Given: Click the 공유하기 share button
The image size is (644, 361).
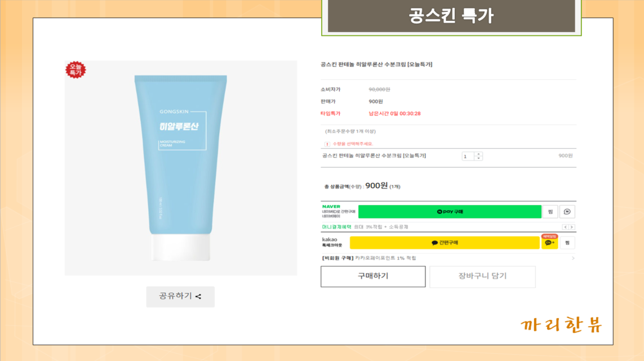Looking at the screenshot, I should tap(180, 297).
